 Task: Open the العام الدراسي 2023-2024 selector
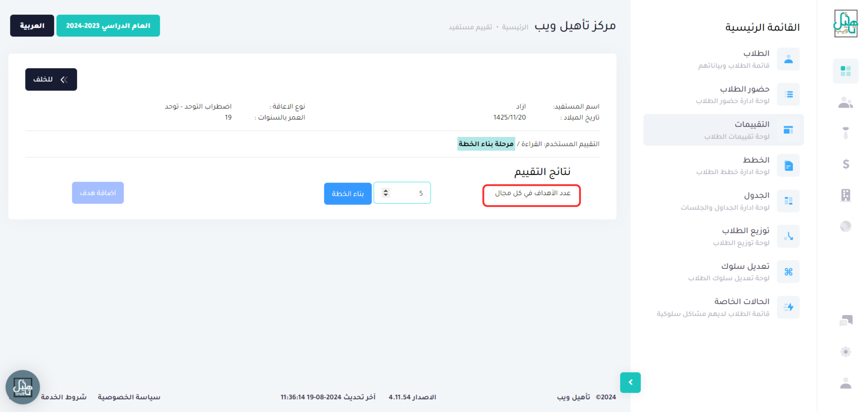pos(108,26)
